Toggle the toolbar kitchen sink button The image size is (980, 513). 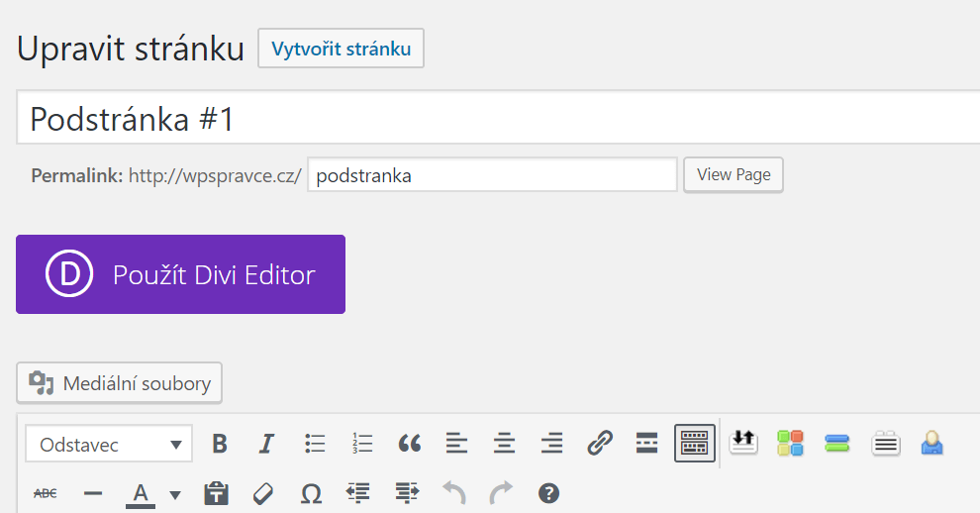[694, 443]
